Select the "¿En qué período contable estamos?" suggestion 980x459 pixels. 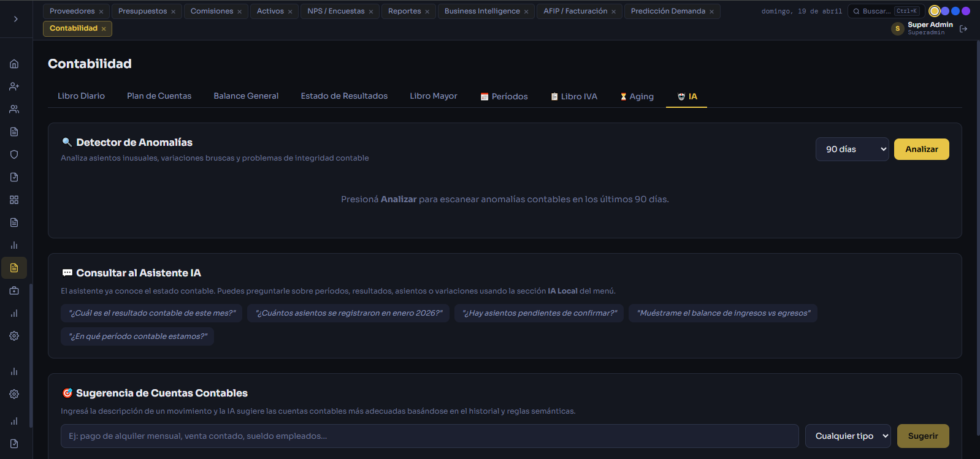(137, 336)
